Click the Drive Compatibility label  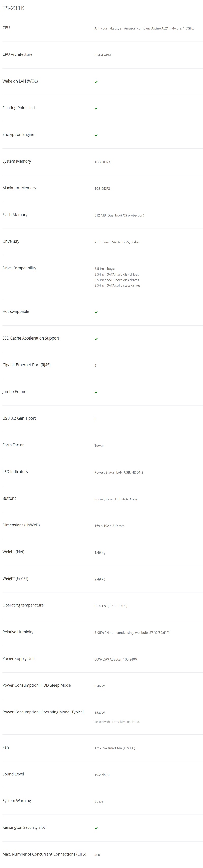pos(19,268)
